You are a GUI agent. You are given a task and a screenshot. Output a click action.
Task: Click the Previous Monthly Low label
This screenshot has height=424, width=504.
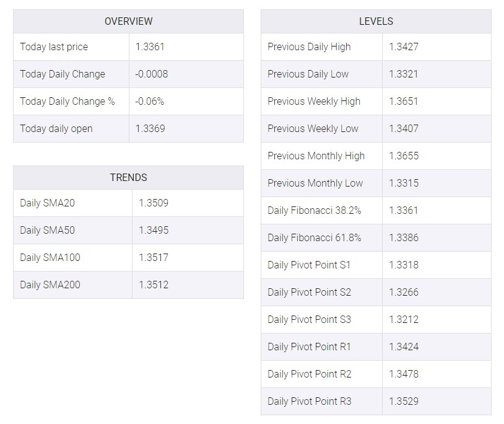(x=315, y=183)
